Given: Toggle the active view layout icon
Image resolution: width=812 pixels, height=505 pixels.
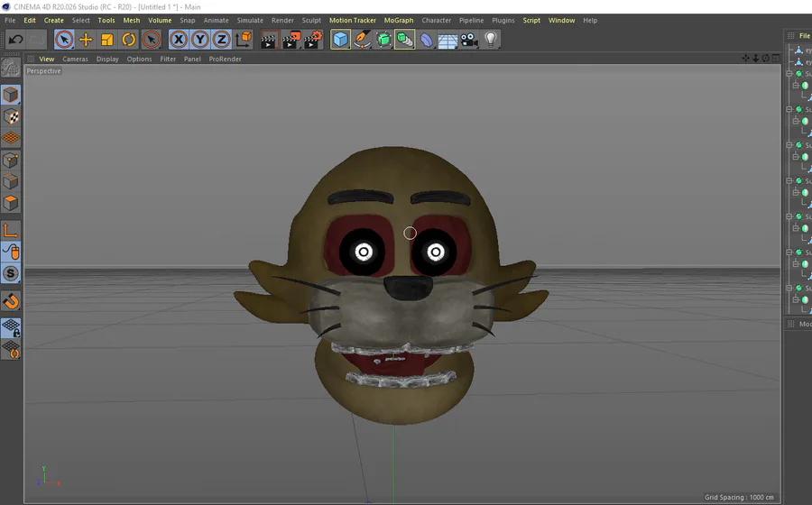Looking at the screenshot, I should [776, 59].
